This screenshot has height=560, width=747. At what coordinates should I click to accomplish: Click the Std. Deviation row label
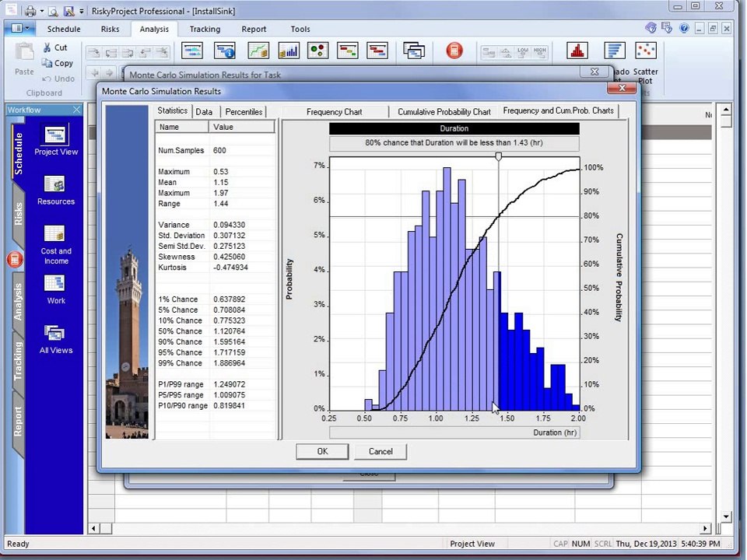click(181, 235)
